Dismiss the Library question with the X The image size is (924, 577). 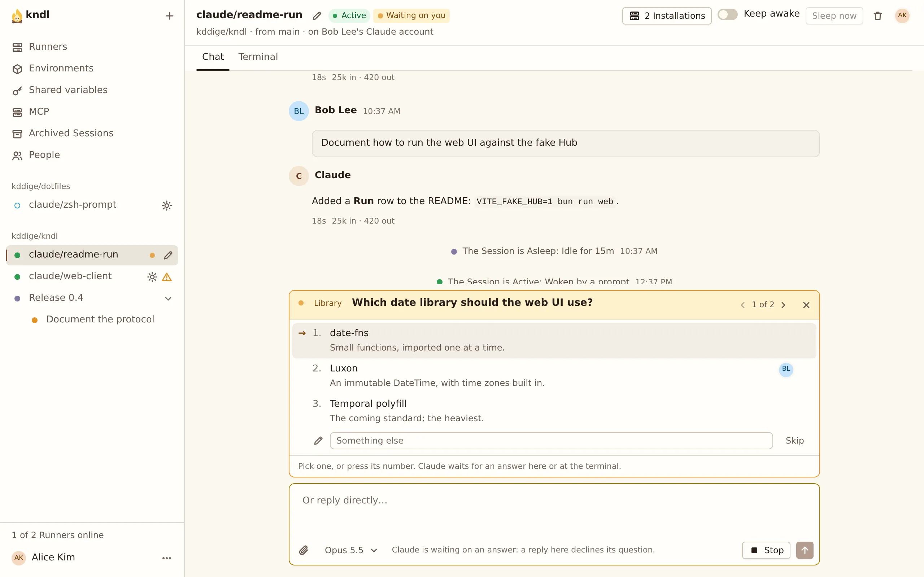coord(806,305)
